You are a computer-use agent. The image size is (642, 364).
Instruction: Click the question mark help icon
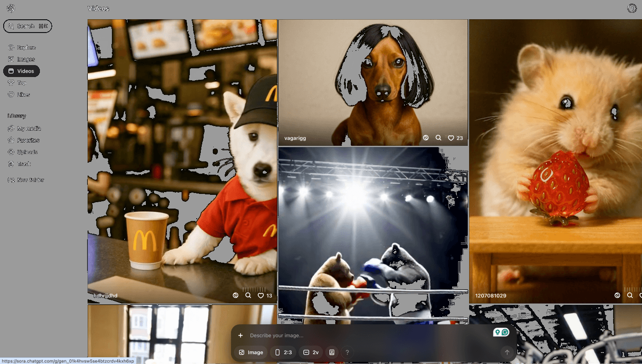pyautogui.click(x=347, y=353)
